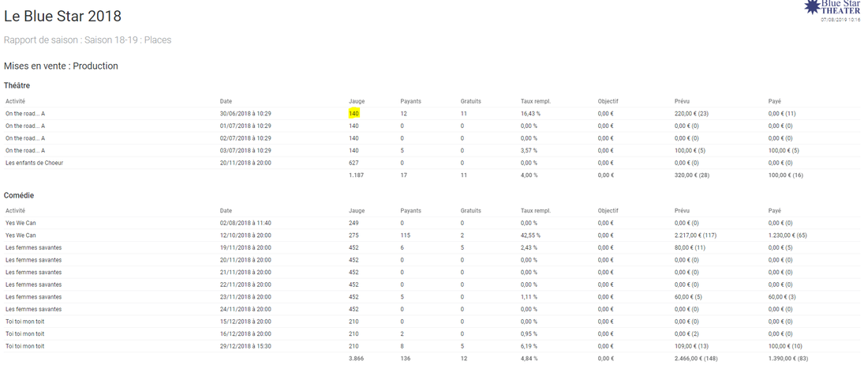The width and height of the screenshot is (868, 369).
Task: Open "Les femmes savantes" on 23/11/2018
Action: (x=33, y=297)
